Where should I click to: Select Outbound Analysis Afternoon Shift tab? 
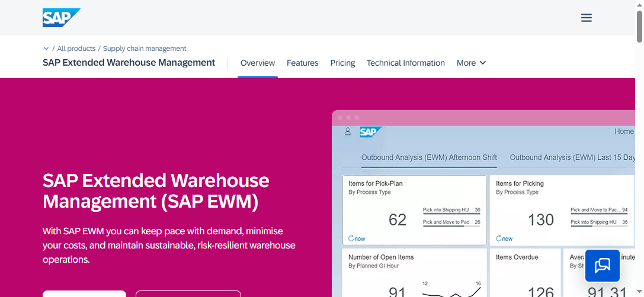pyautogui.click(x=429, y=157)
